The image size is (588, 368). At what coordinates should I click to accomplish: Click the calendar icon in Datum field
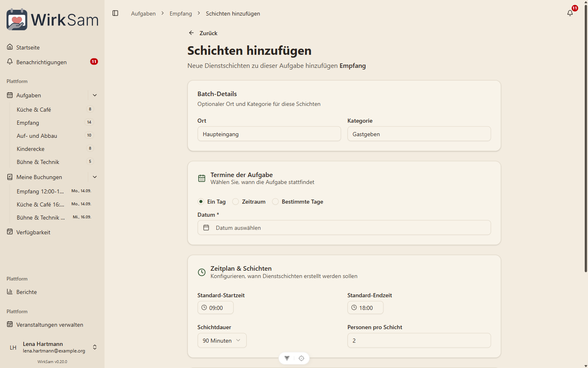coord(206,228)
